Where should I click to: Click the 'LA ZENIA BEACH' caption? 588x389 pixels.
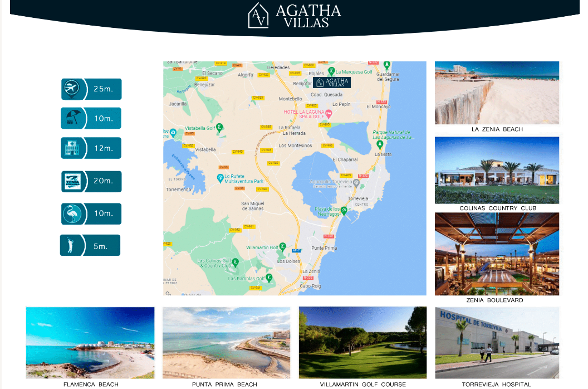coord(497,129)
